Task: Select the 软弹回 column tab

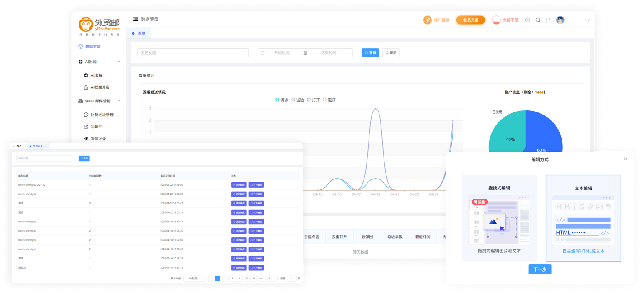Action: point(367,237)
